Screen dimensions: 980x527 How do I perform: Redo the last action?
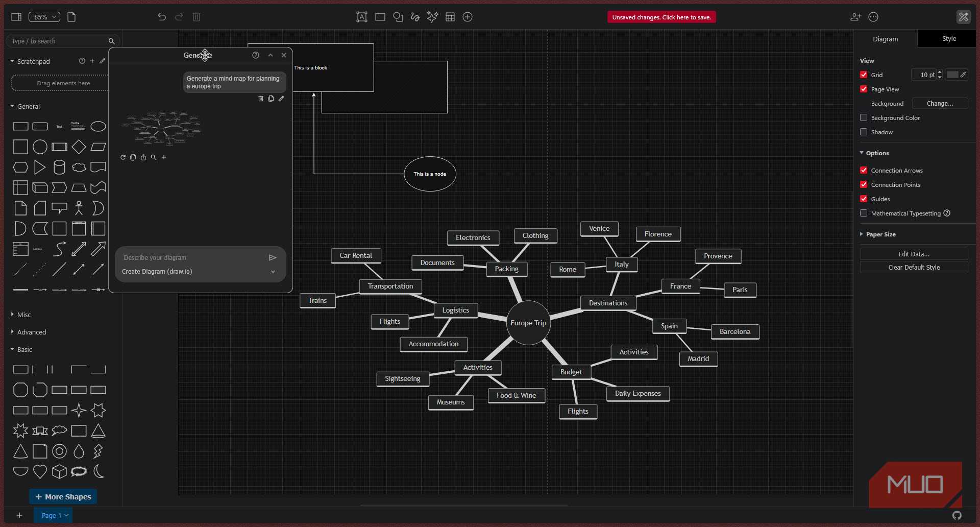pos(179,17)
